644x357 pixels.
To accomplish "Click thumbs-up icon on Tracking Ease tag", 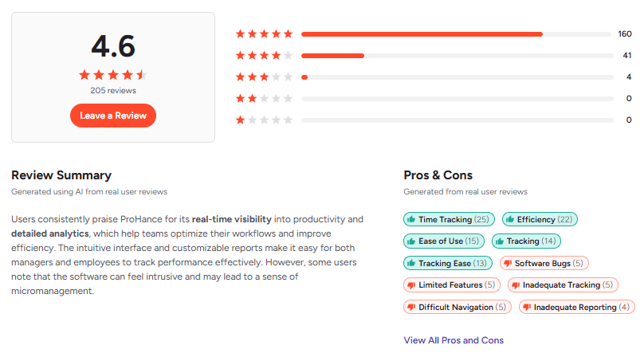I will pos(411,263).
